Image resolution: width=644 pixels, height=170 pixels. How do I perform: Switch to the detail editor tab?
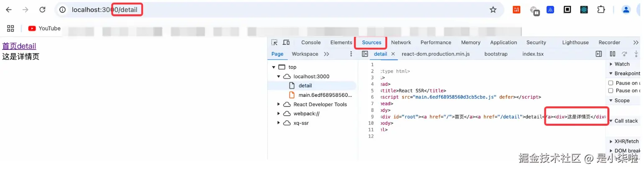pos(380,54)
